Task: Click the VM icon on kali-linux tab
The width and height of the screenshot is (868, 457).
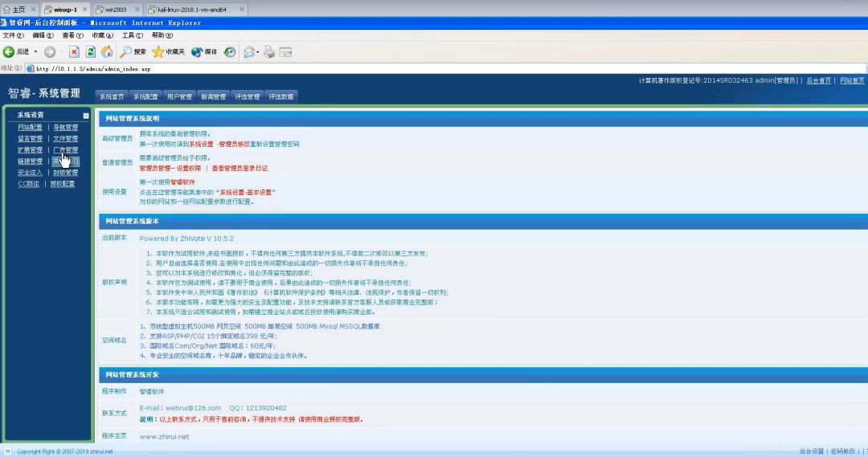Action: [152, 10]
